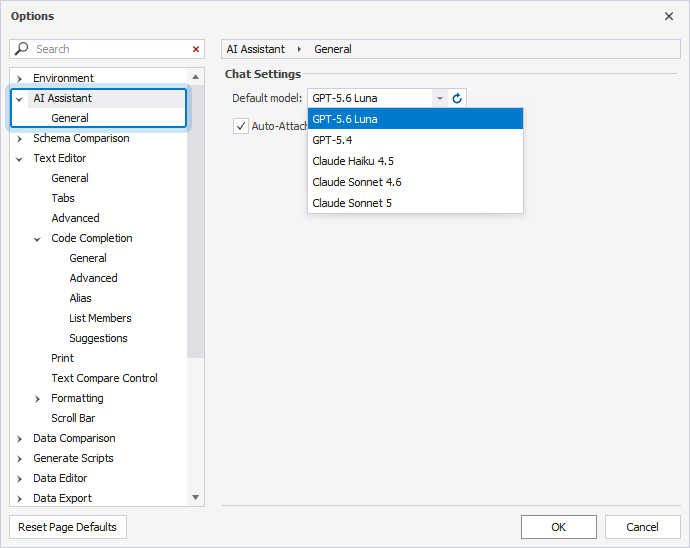Click the refresh models icon
The image size is (690, 548).
pyautogui.click(x=457, y=98)
